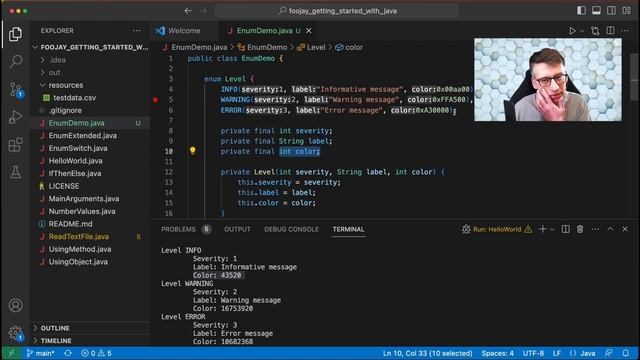Open remote window button in status bar
Image resolution: width=640 pixels, height=360 pixels.
[11, 353]
